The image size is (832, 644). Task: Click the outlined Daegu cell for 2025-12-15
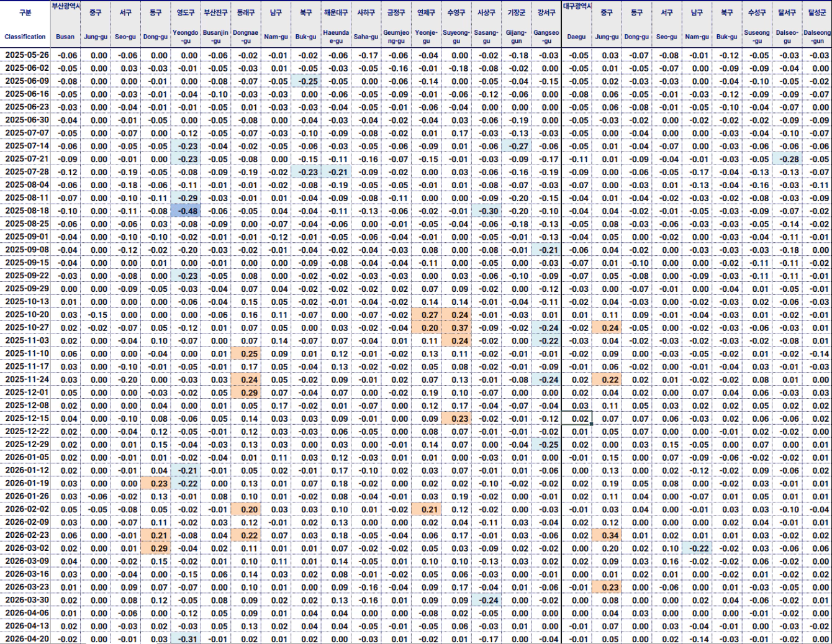coord(576,419)
